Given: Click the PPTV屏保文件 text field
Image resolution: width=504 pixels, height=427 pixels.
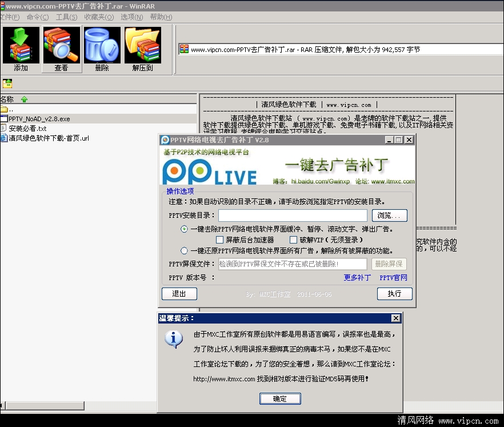Looking at the screenshot, I should pyautogui.click(x=293, y=264).
